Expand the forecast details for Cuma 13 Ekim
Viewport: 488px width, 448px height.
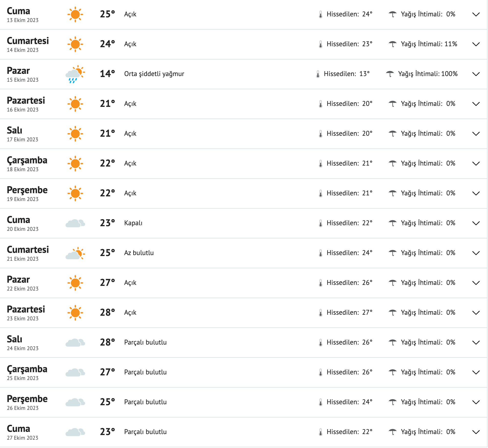(476, 14)
